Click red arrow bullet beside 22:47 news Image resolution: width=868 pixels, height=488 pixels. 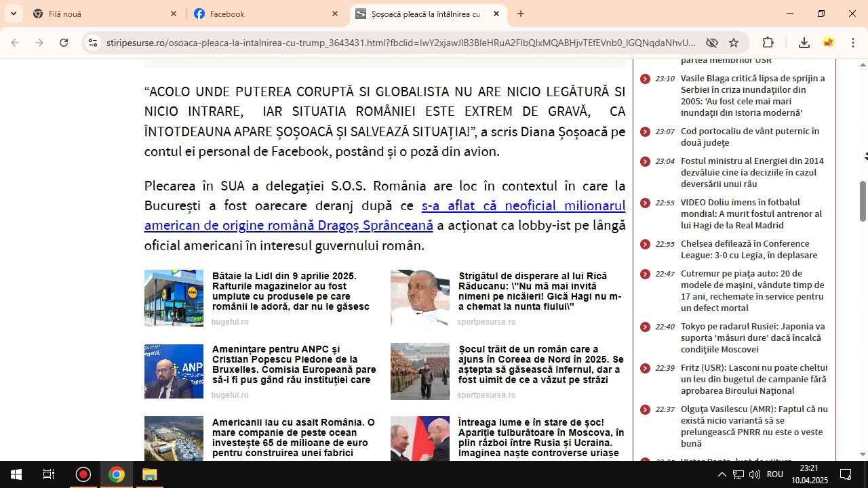[x=645, y=274]
